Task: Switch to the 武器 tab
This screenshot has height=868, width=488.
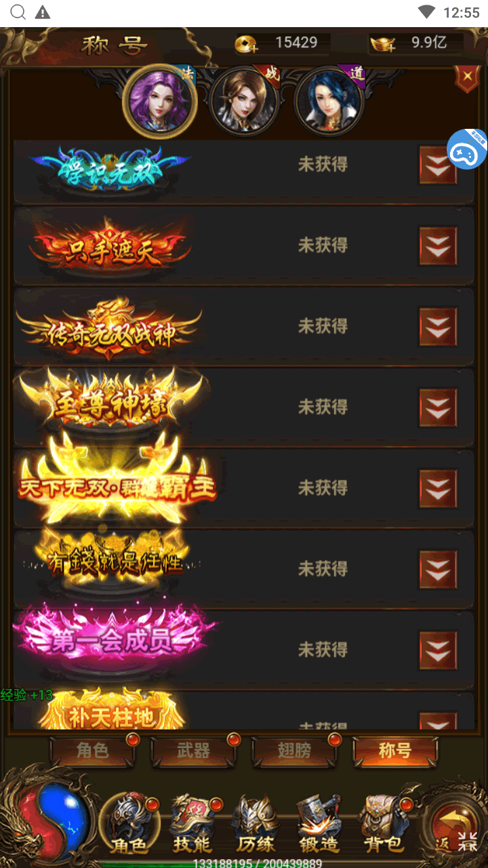Action: pos(194,751)
